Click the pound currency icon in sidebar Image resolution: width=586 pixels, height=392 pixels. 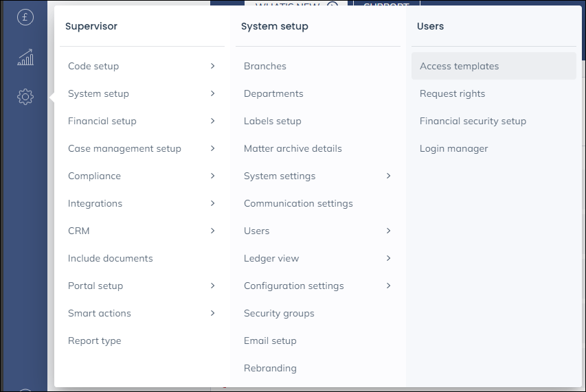pyautogui.click(x=25, y=18)
